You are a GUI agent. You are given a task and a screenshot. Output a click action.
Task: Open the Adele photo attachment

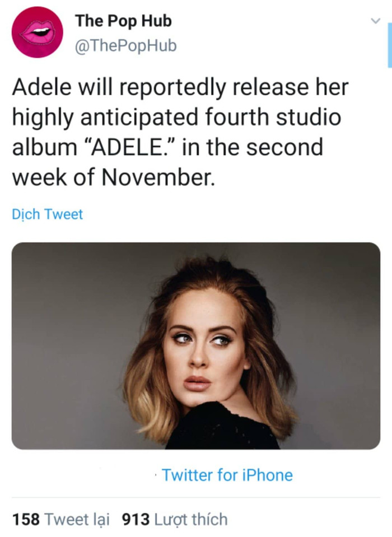pyautogui.click(x=196, y=345)
